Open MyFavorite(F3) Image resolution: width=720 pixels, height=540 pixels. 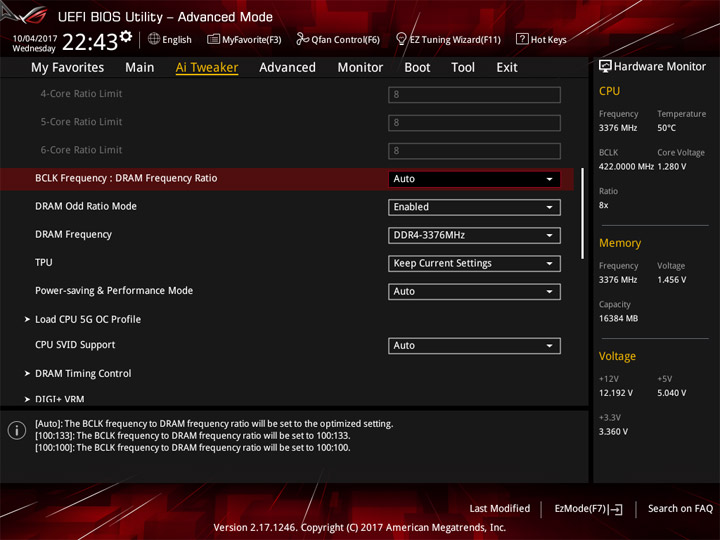coord(244,39)
